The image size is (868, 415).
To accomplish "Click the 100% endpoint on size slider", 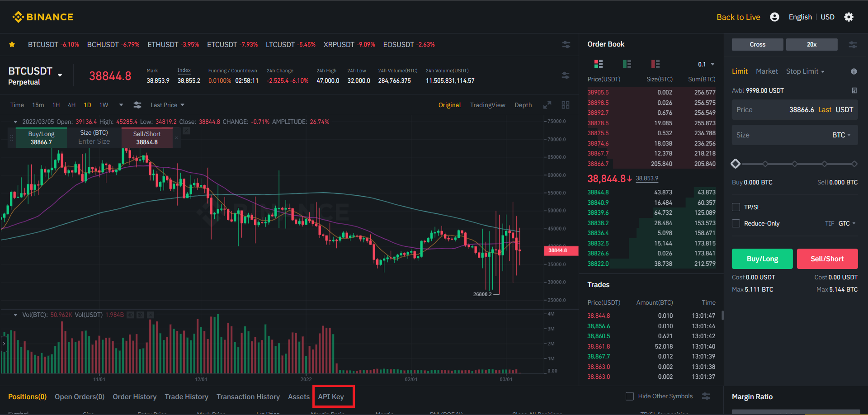I will [854, 164].
